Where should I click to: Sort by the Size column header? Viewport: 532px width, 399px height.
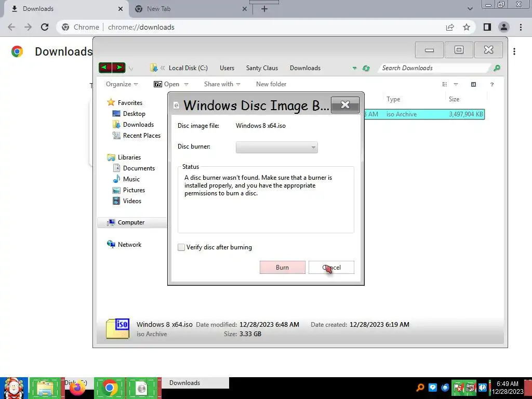point(454,99)
